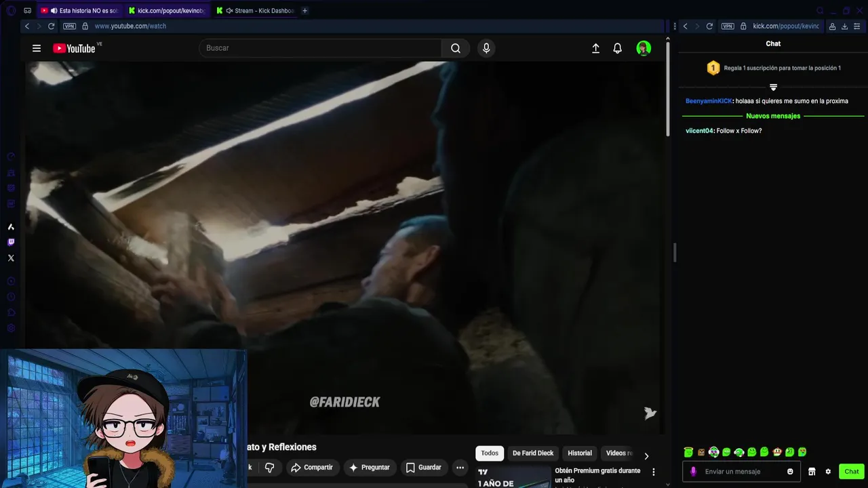Screen dimensions: 868x488
Task: Click the video player frame
Action: pyautogui.click(x=344, y=248)
